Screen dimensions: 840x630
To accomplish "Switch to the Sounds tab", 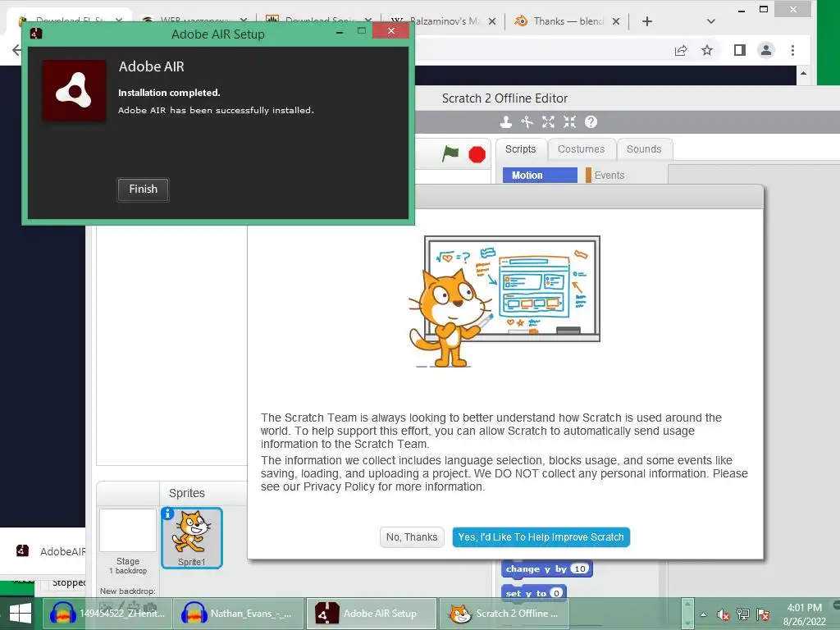I will 644,149.
